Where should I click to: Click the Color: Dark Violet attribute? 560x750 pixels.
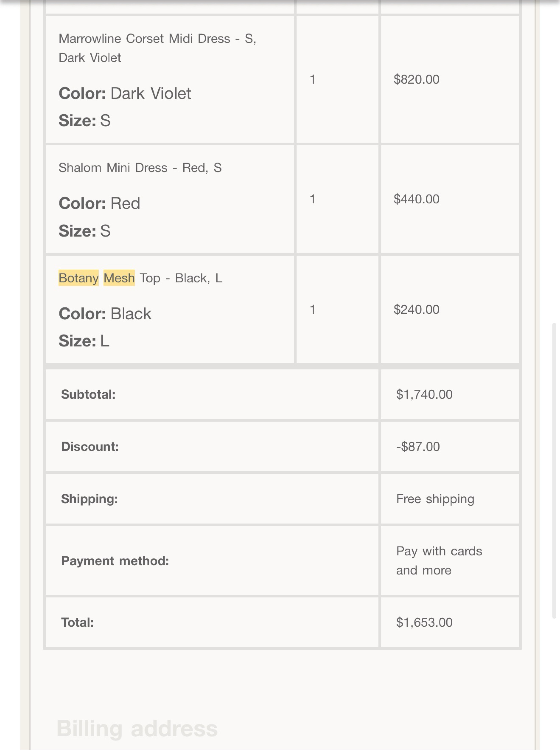coord(125,94)
